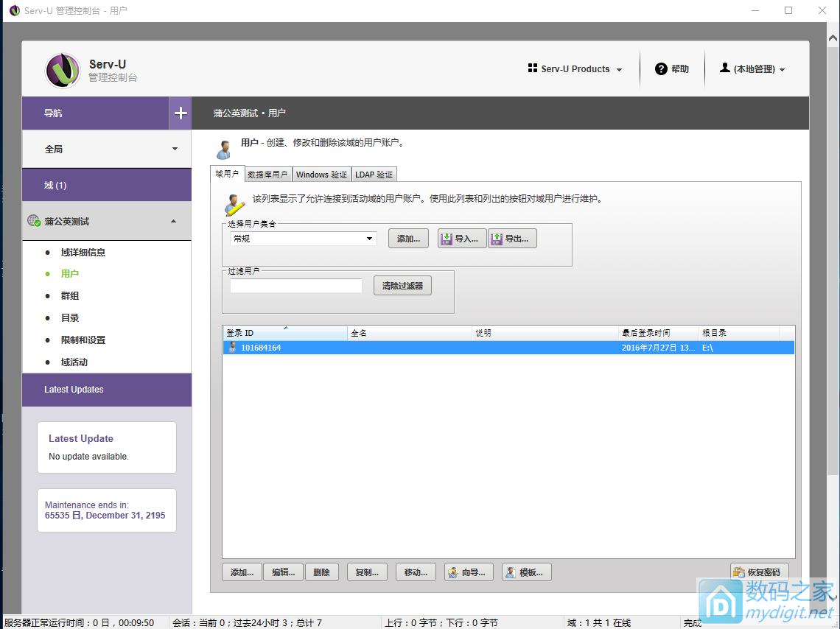Click the scrollbar up arrow
Image resolution: width=840 pixels, height=629 pixels.
(x=833, y=38)
